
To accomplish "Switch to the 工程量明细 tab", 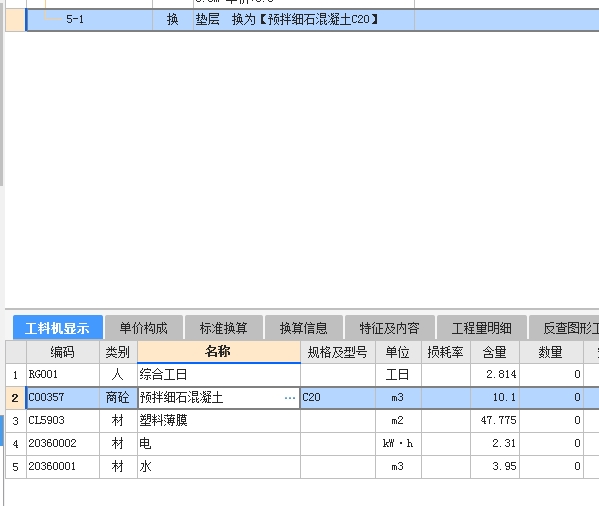I will point(481,328).
